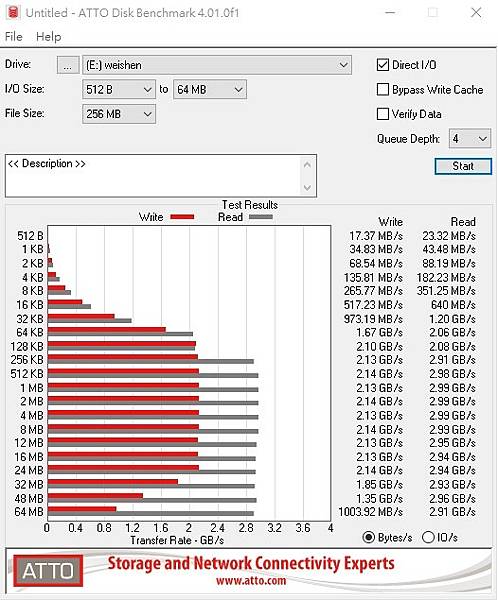Enable the Verify Data checkbox
This screenshot has width=498, height=600.
tap(383, 114)
